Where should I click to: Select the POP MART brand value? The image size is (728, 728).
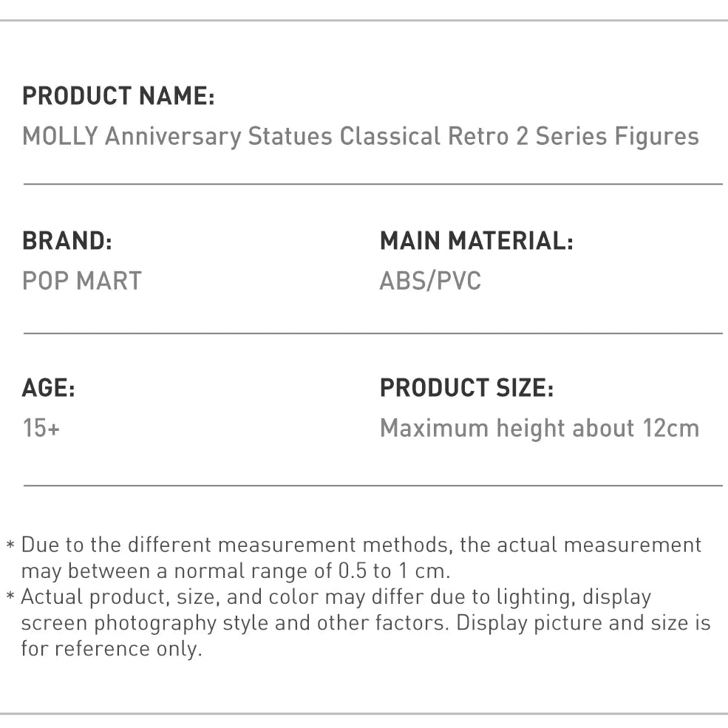[82, 281]
